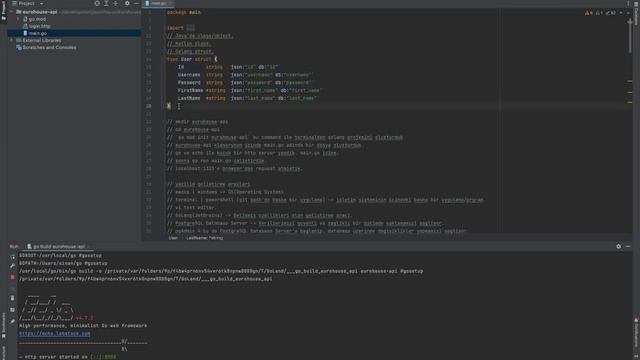
Task: Select main.go in project tree
Action: 38,33
